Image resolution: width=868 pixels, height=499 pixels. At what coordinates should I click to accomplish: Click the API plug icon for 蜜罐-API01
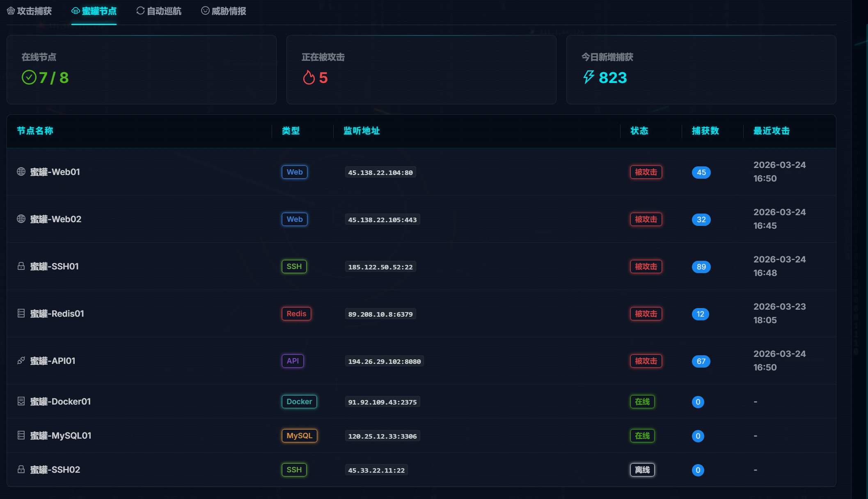[x=21, y=361]
